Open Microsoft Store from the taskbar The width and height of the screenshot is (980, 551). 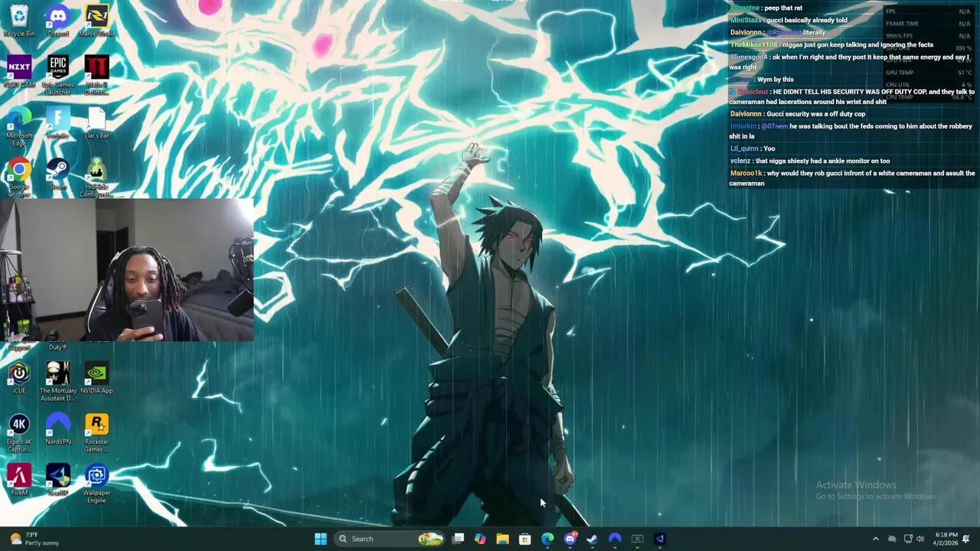click(524, 539)
